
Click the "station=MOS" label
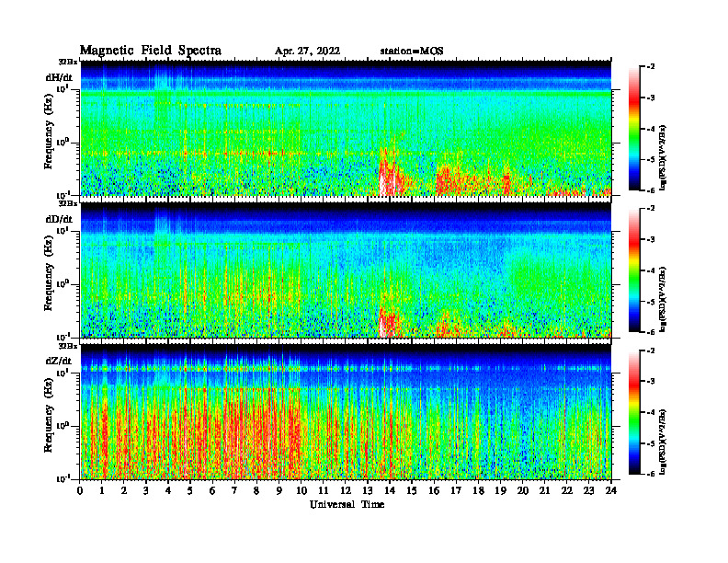[x=412, y=52]
